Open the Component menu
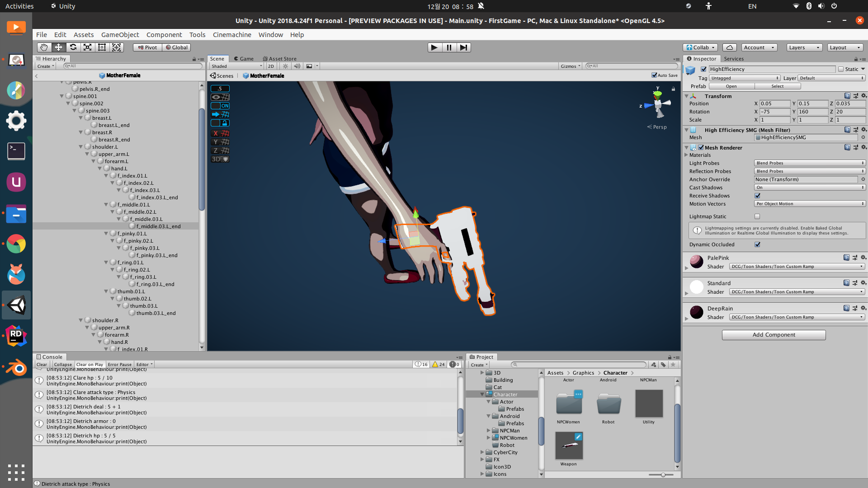This screenshot has width=868, height=488. click(x=164, y=35)
